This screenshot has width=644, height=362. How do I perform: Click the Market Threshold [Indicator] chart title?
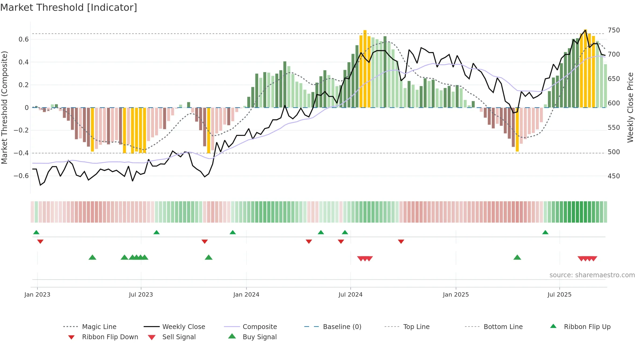(x=69, y=8)
